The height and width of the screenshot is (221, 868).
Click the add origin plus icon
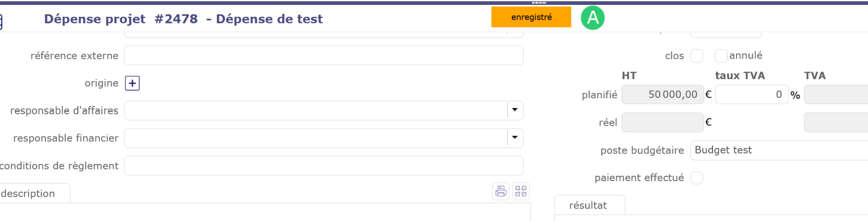[132, 83]
